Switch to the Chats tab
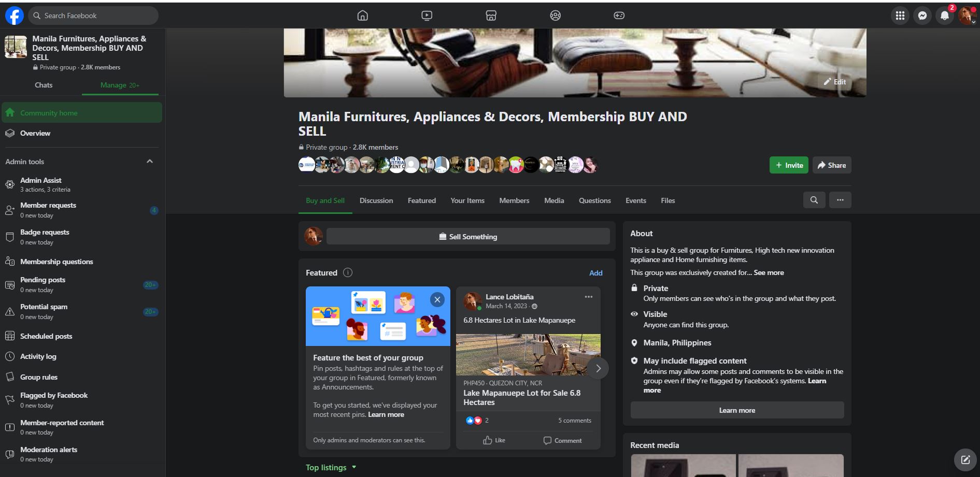 click(44, 85)
